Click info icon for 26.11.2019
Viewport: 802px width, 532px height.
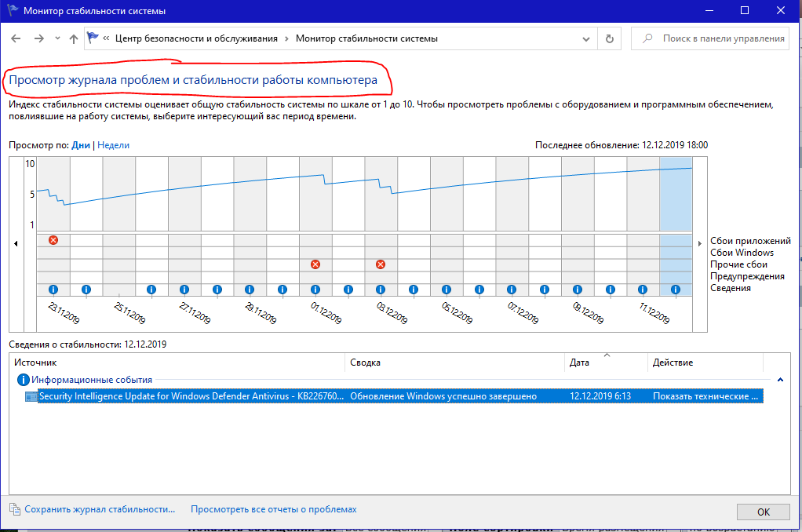pyautogui.click(x=151, y=290)
